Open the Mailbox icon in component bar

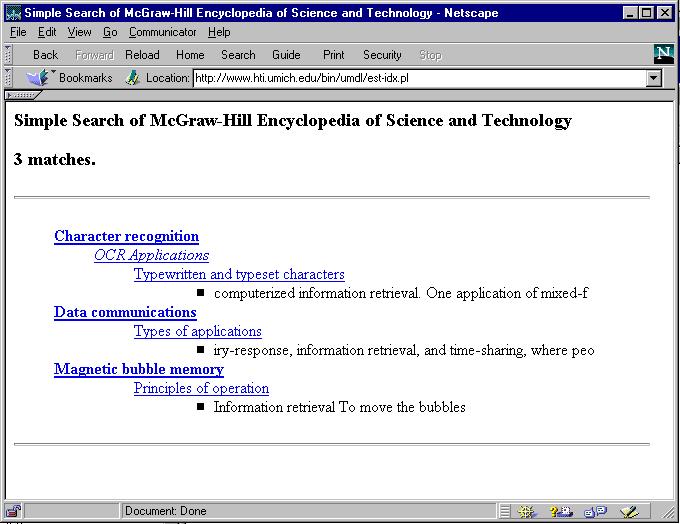(x=561, y=511)
